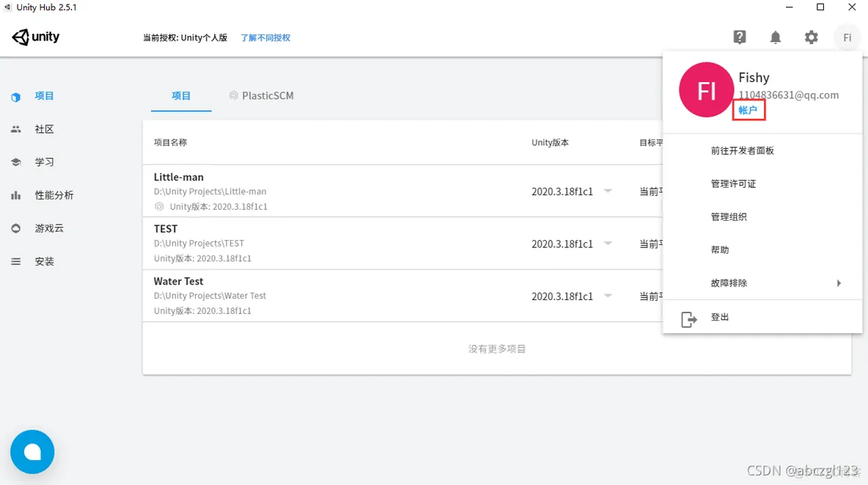
Task: Open the TEST project
Action: [166, 229]
